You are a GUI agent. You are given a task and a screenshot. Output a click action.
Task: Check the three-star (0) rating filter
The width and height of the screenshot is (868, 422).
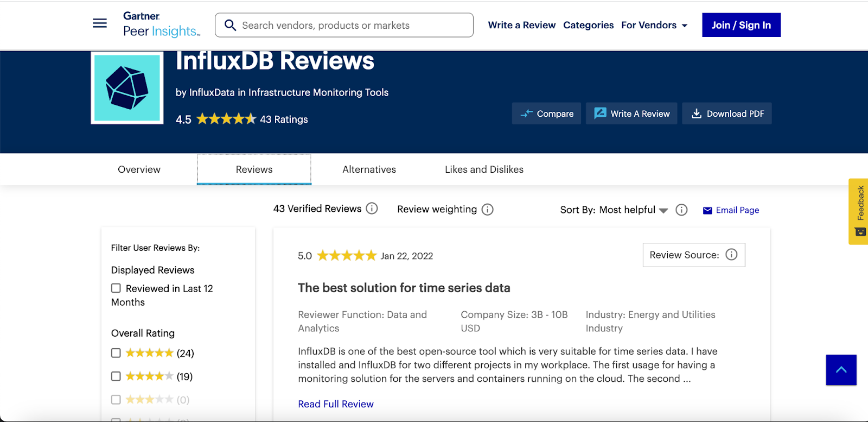pyautogui.click(x=116, y=400)
